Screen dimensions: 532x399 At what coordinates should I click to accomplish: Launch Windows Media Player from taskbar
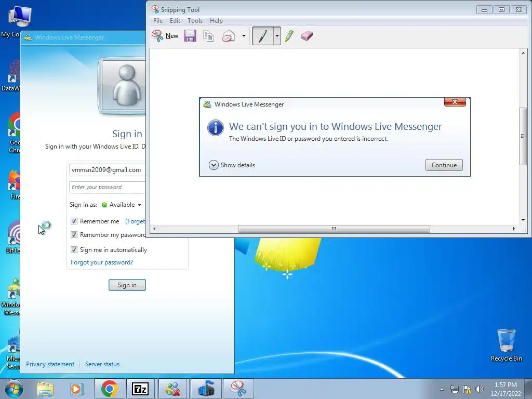tap(76, 389)
